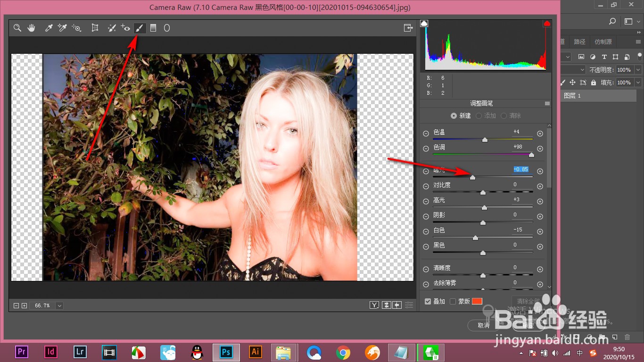
Task: Increase Whites (白色) with its plus button
Action: point(540,232)
